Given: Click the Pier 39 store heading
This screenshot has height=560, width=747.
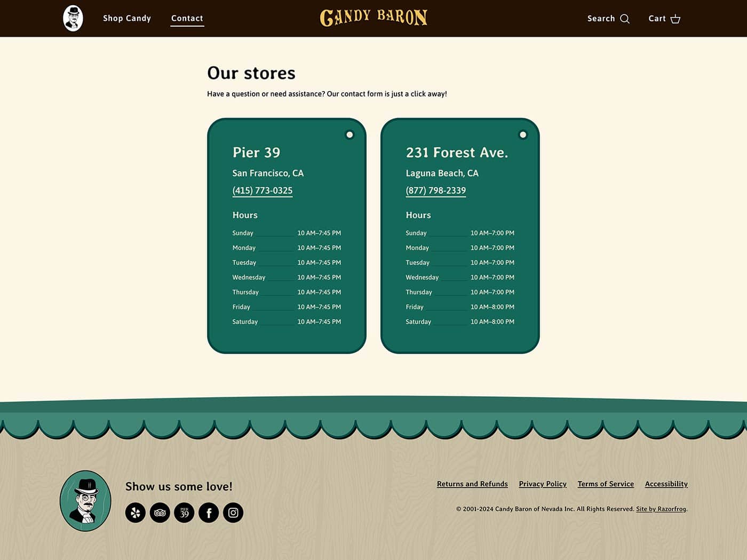Looking at the screenshot, I should point(256,153).
